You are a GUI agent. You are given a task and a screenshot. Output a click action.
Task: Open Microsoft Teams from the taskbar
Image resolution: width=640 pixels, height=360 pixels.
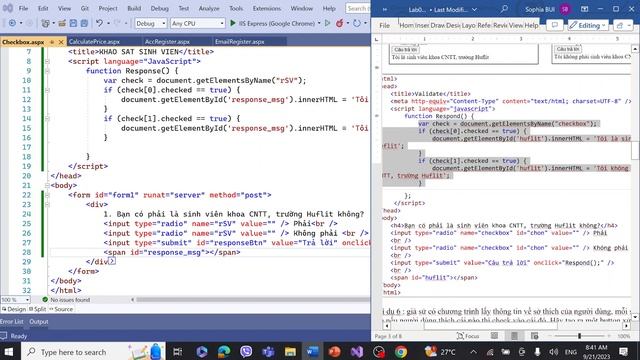click(268, 351)
